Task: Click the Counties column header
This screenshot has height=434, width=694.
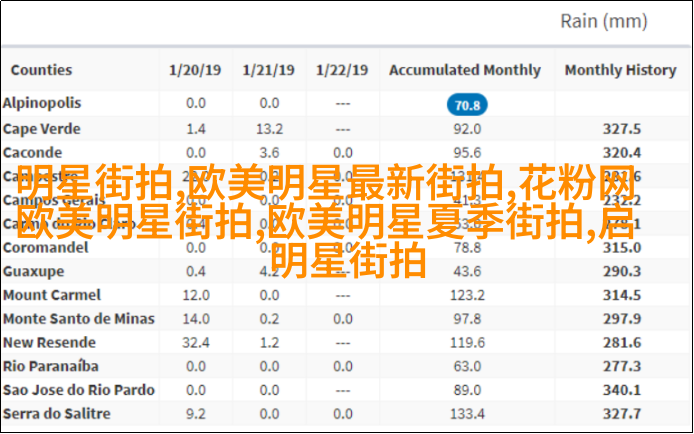Action: (41, 71)
